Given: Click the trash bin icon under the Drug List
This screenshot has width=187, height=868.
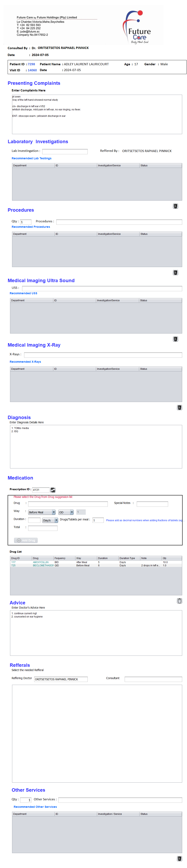Looking at the screenshot, I should [x=179, y=601].
